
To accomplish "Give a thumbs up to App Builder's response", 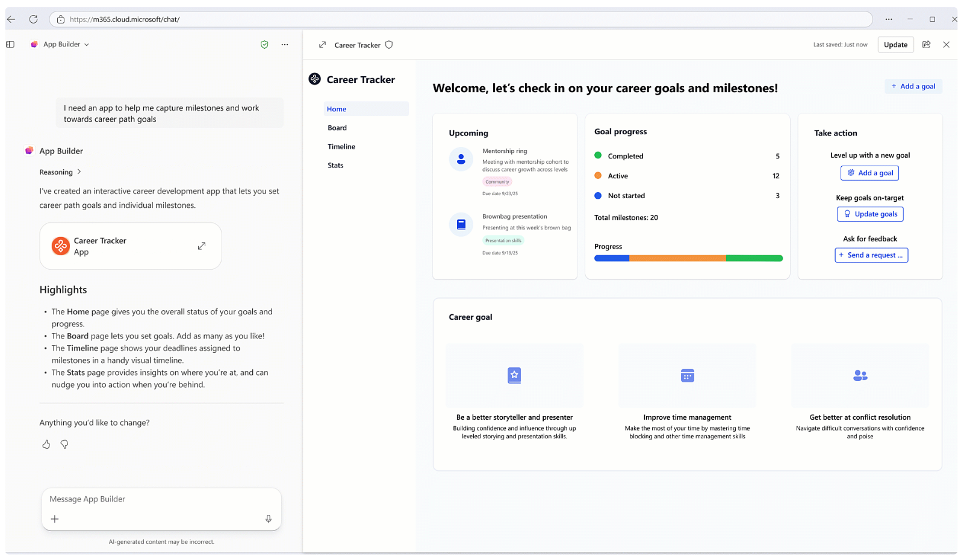I will coord(46,444).
